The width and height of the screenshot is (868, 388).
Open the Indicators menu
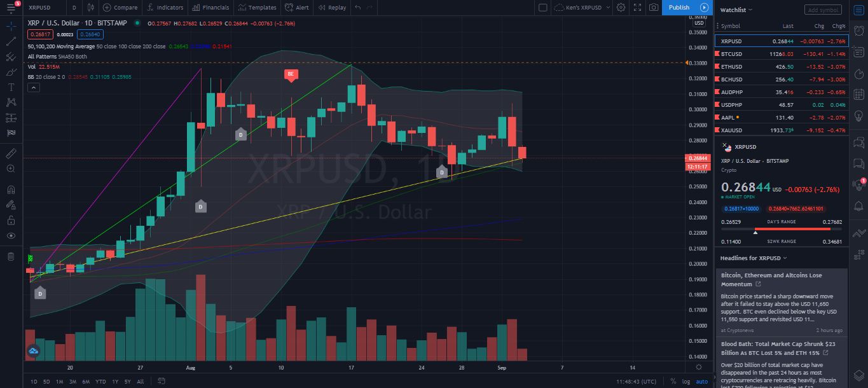click(165, 8)
